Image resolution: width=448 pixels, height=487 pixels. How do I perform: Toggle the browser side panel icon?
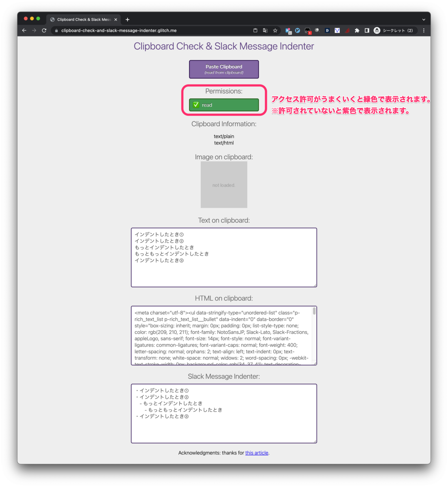click(x=367, y=30)
